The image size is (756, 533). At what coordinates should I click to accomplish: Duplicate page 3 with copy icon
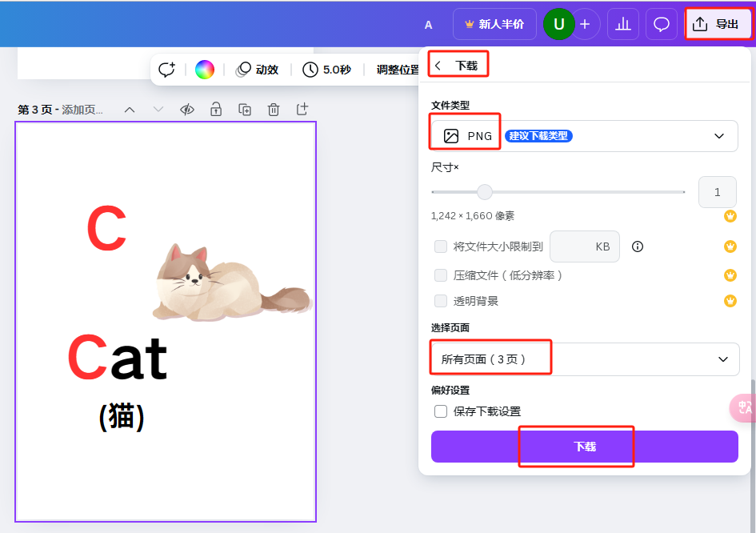pyautogui.click(x=245, y=110)
